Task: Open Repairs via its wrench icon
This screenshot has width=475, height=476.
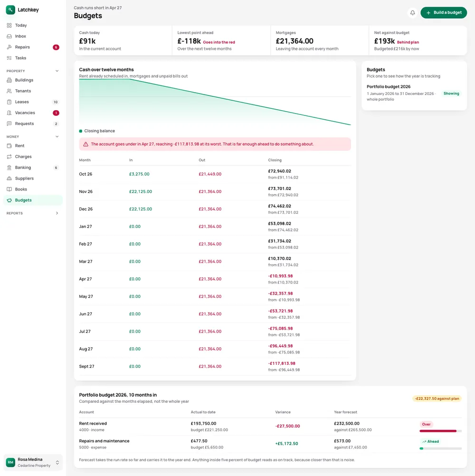Action: point(9,47)
